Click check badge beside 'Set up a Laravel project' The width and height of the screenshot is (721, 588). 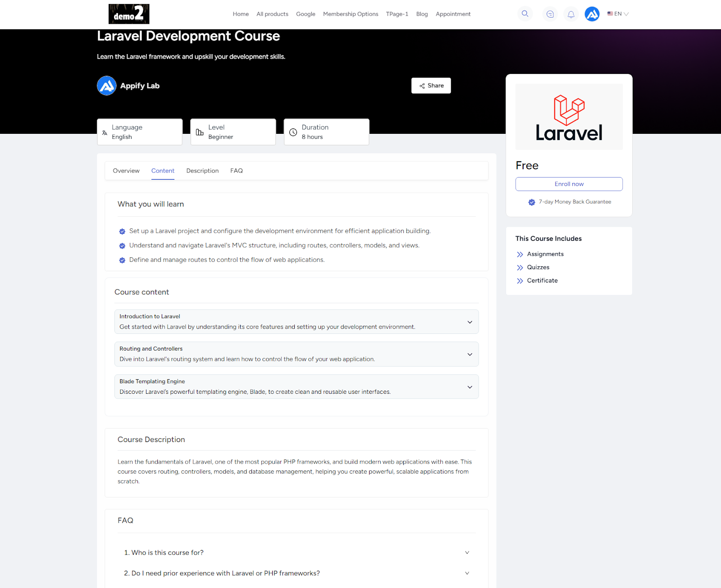(x=122, y=232)
